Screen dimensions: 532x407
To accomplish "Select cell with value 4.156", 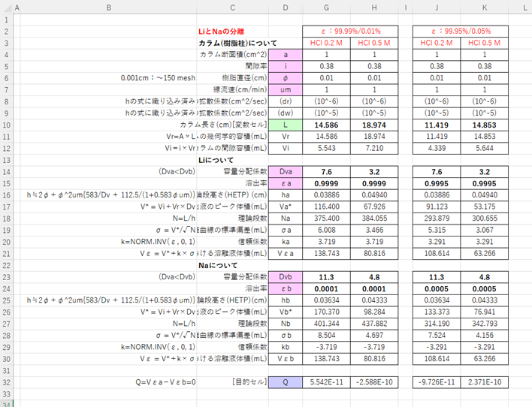I will pyautogui.click(x=485, y=336).
